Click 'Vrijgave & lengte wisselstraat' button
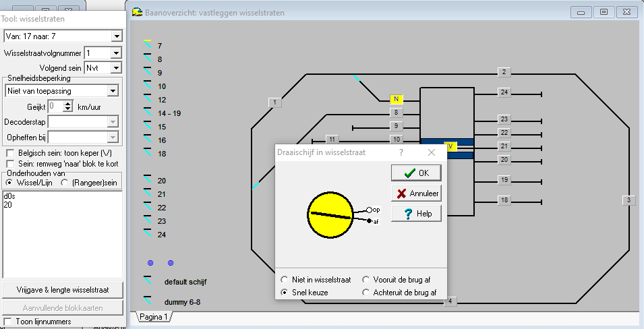The image size is (644, 329). [62, 289]
